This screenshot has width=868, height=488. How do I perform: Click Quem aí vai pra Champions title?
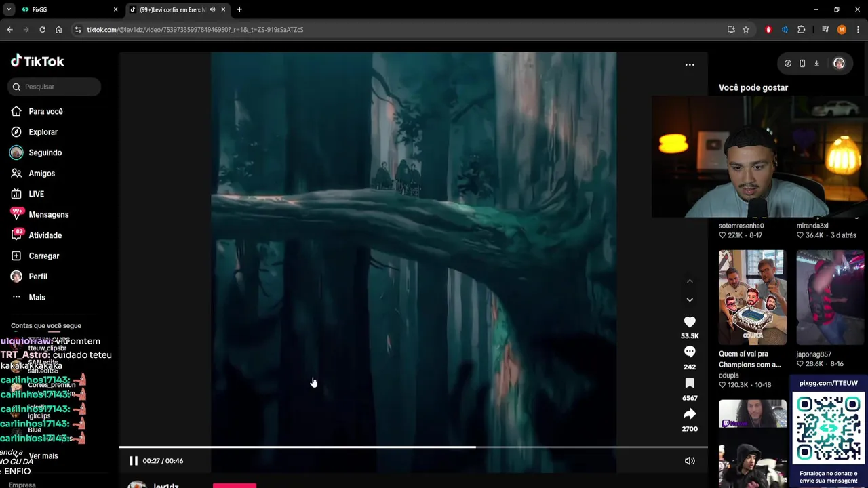tap(750, 359)
